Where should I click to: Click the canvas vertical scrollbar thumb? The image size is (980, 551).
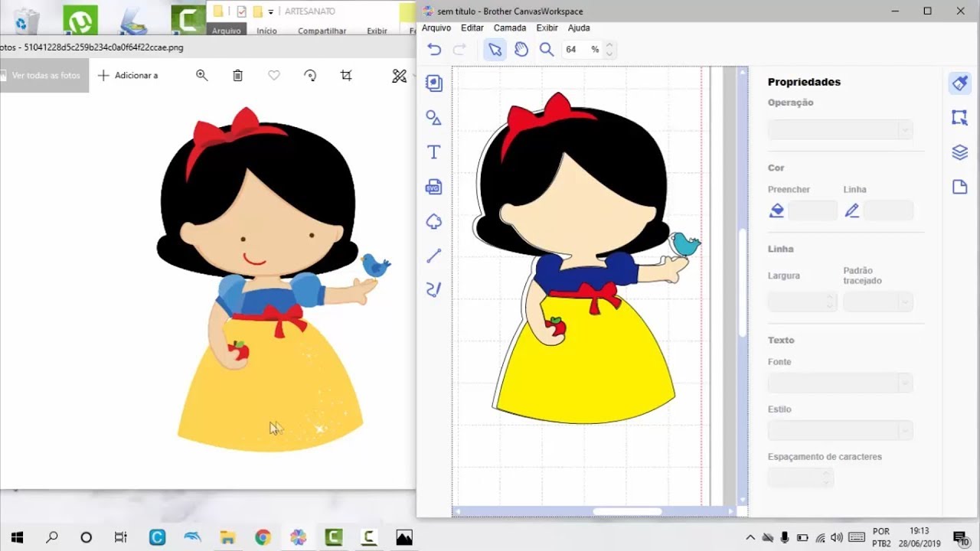[x=741, y=282]
